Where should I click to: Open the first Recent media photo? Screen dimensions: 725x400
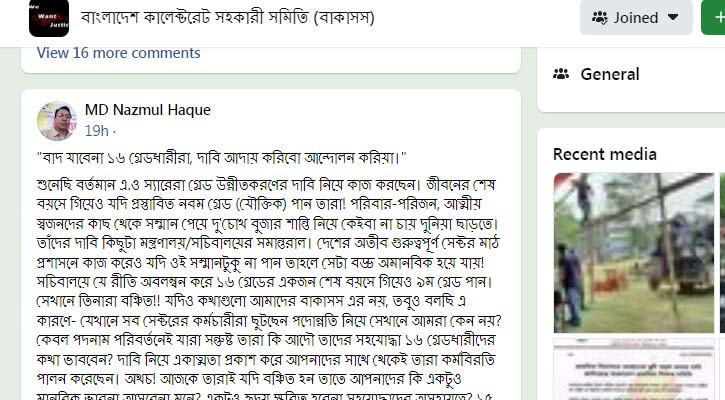click(634, 252)
